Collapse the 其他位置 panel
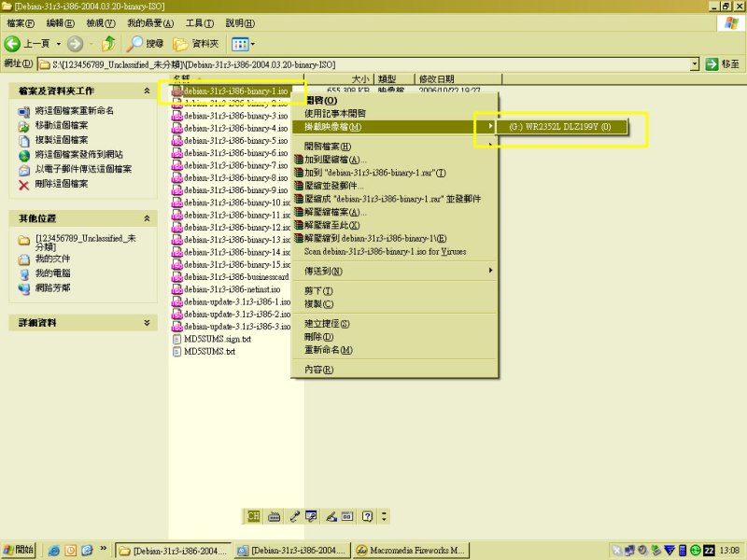This screenshot has height=560, width=747. pyautogui.click(x=147, y=218)
